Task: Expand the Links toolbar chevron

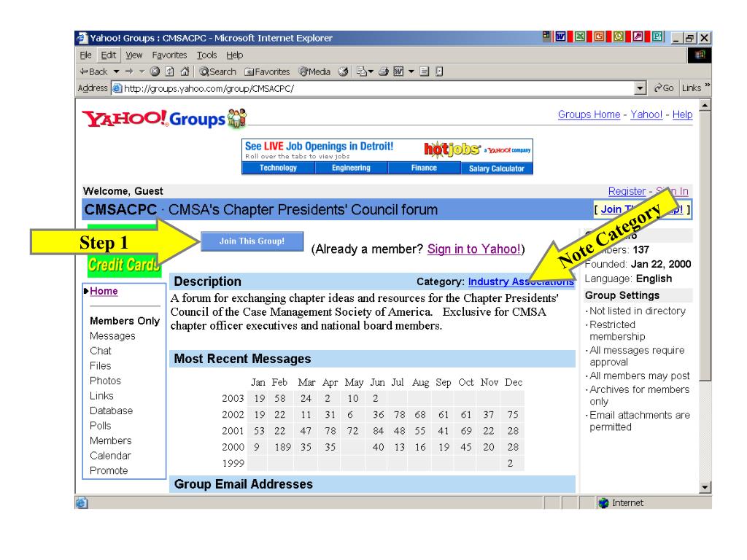Action: 708,85
